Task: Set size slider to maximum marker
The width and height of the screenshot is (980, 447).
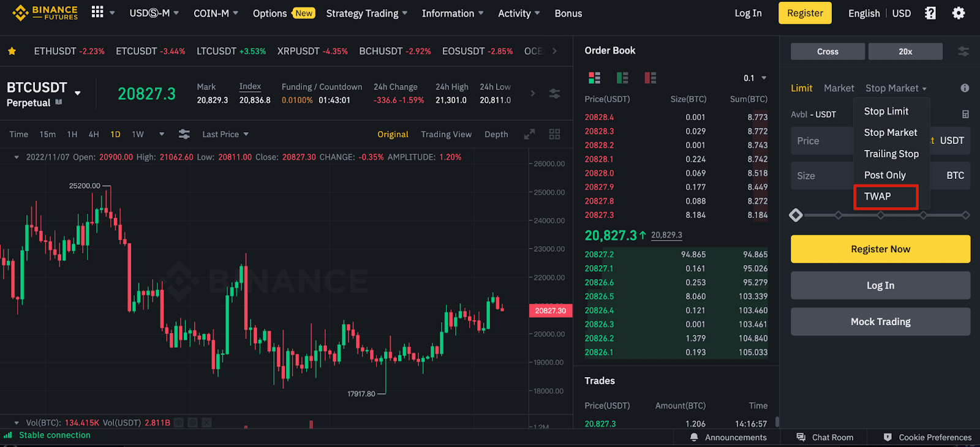Action: pyautogui.click(x=965, y=215)
